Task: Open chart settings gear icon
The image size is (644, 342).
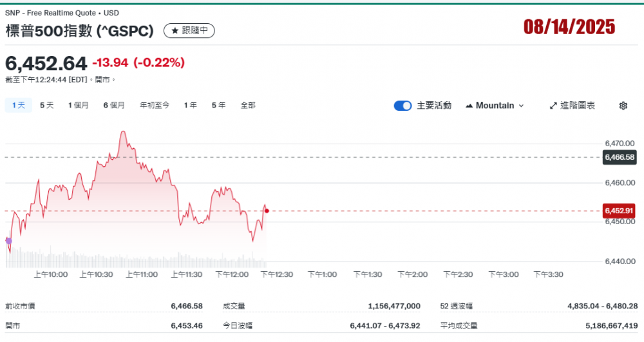Action: coord(623,106)
